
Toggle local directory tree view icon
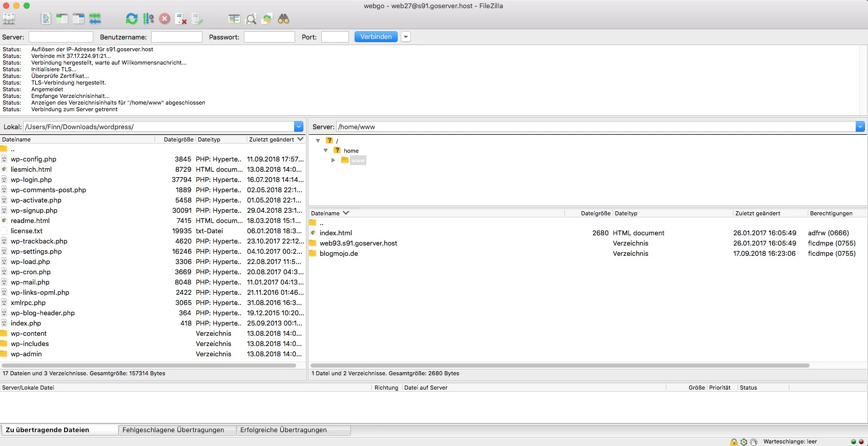point(62,19)
